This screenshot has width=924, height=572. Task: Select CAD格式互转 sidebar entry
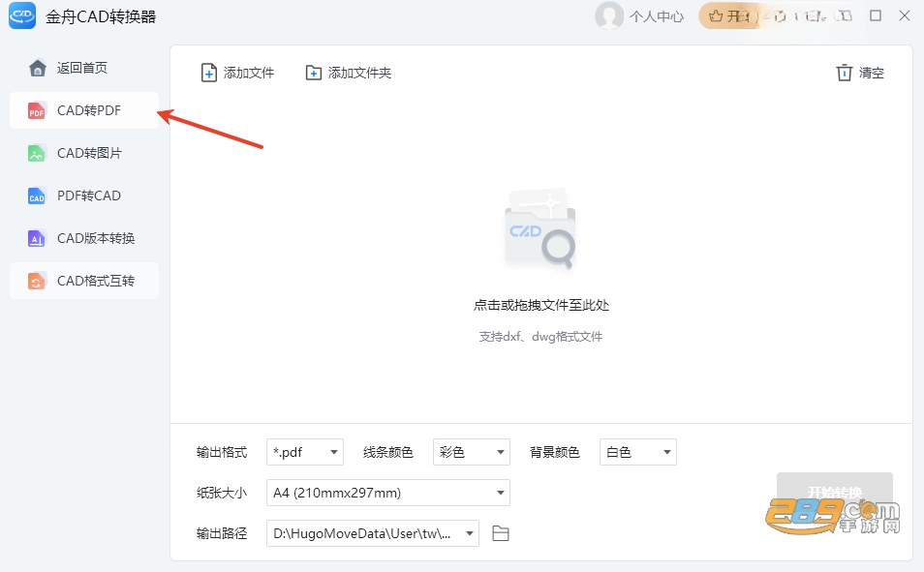tap(84, 281)
